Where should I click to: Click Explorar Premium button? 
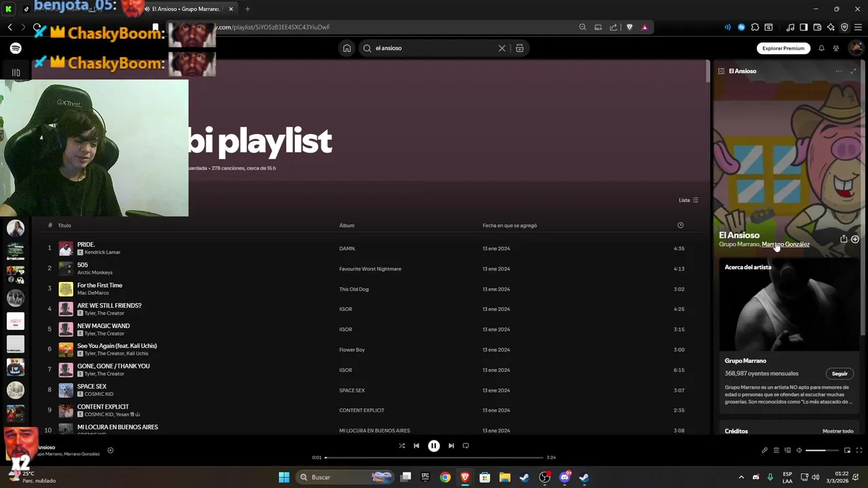(x=783, y=48)
